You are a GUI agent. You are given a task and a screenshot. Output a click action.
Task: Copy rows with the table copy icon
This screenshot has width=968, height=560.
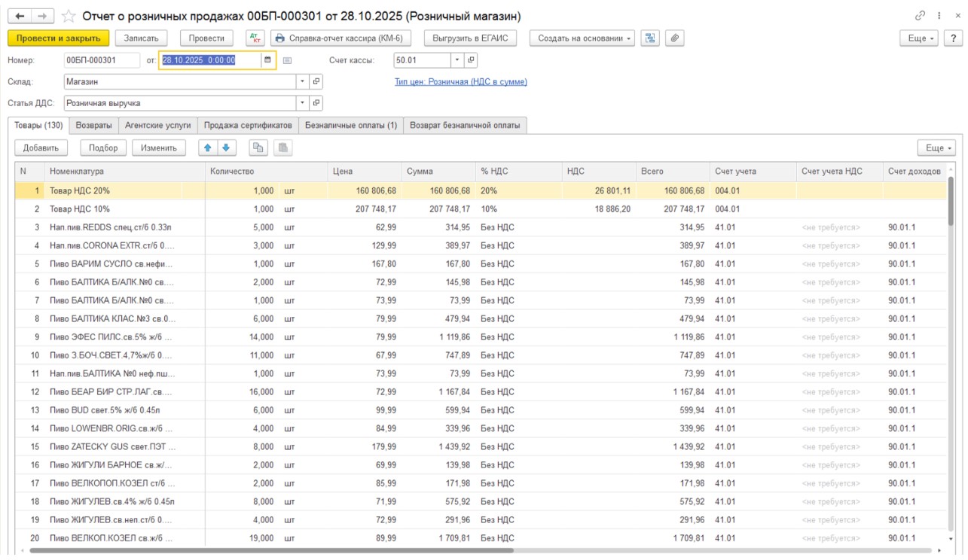(x=258, y=148)
